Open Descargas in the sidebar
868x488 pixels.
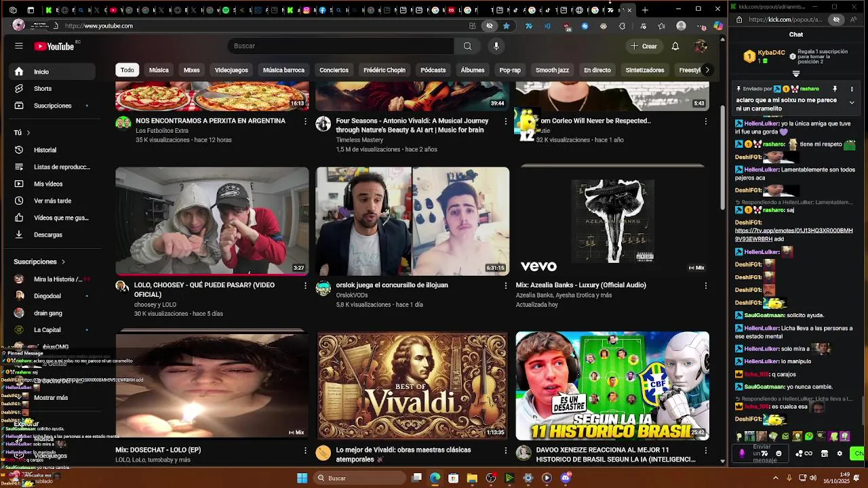[x=53, y=235]
